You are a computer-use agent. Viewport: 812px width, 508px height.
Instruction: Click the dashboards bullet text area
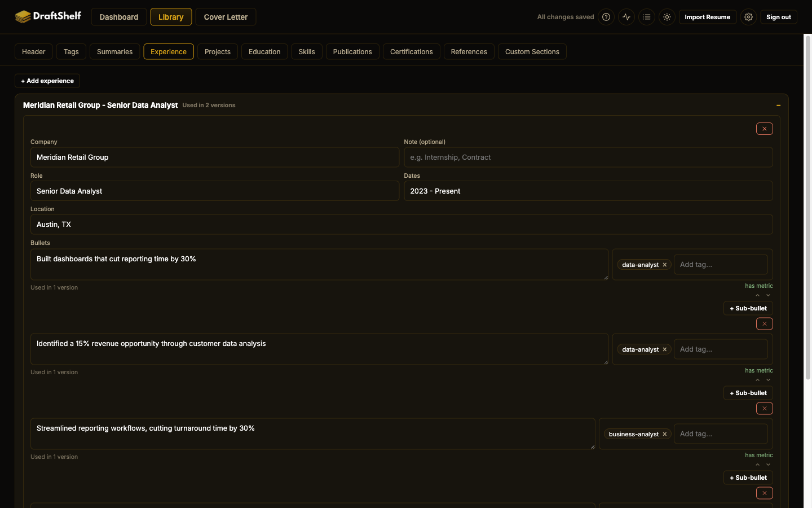[x=319, y=264]
